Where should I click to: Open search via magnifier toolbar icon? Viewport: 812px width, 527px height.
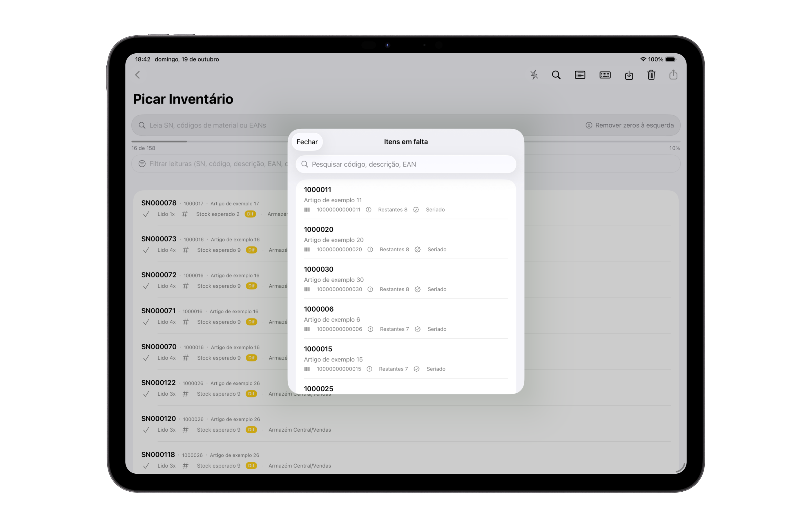click(556, 75)
